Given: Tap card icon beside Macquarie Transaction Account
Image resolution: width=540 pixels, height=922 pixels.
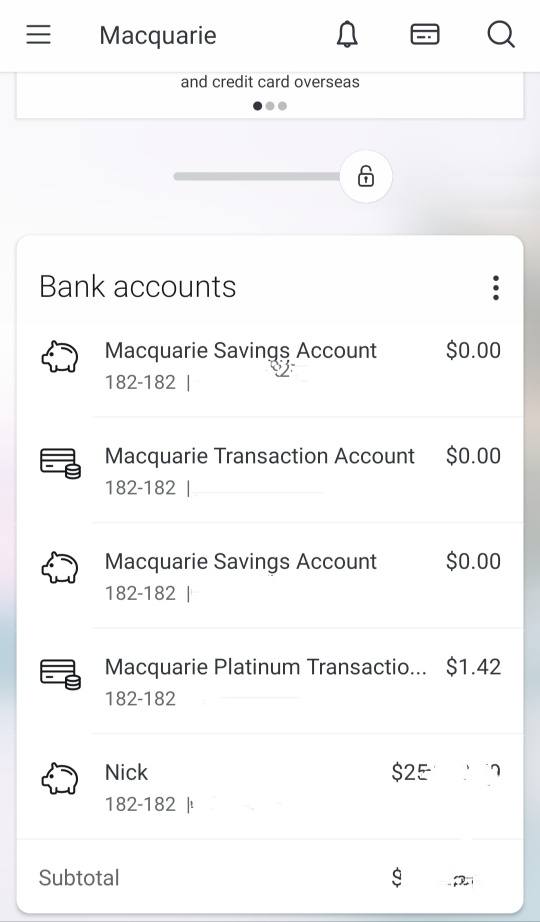Looking at the screenshot, I should tap(60, 463).
